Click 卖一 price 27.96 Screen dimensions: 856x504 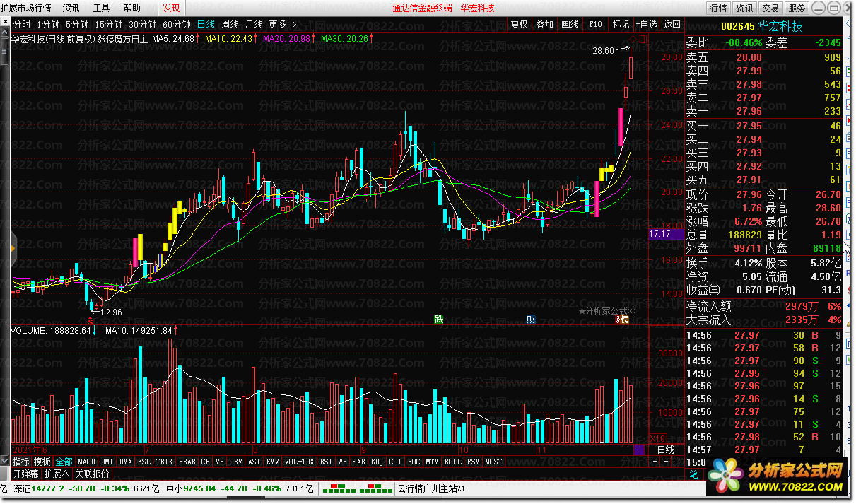coord(749,111)
